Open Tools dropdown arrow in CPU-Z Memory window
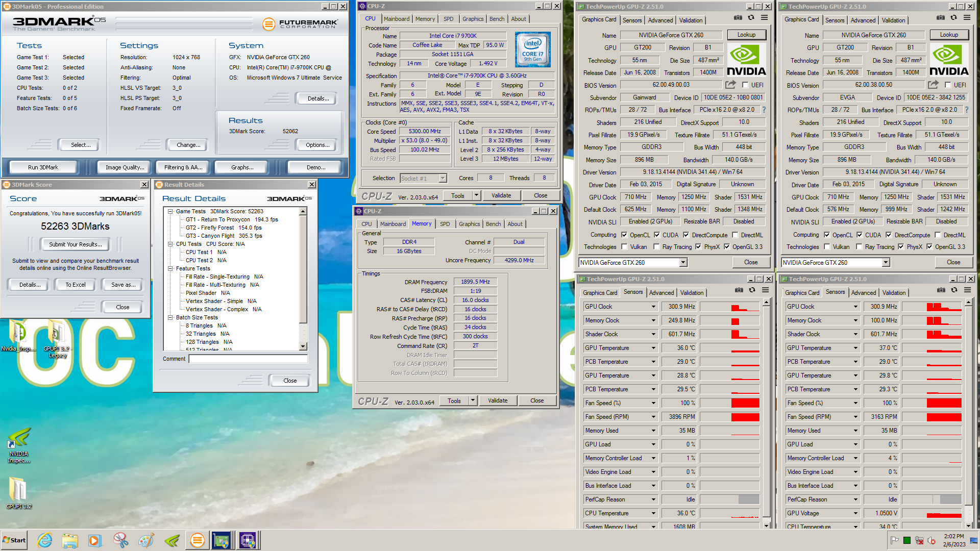Viewport: 980px width, 551px height. coord(473,400)
